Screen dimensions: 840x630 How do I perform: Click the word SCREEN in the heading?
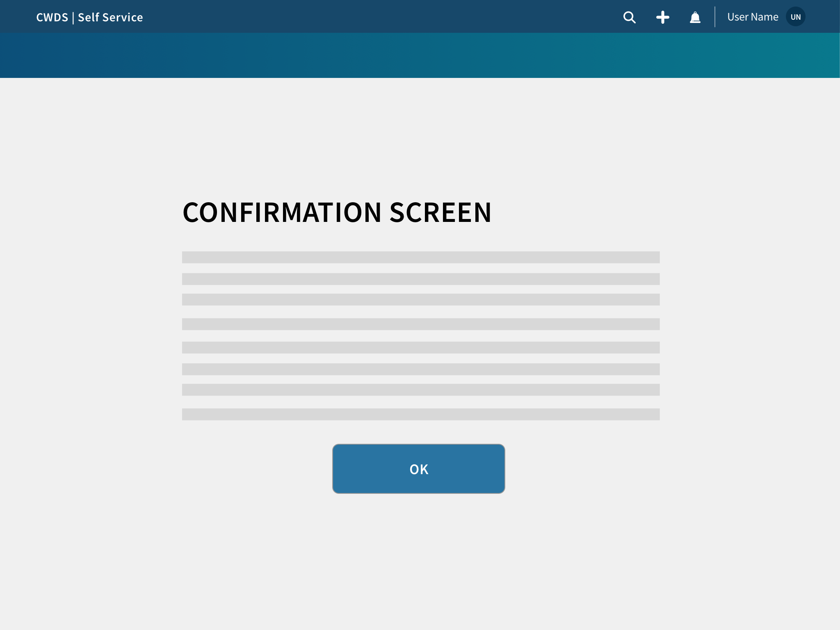[440, 212]
